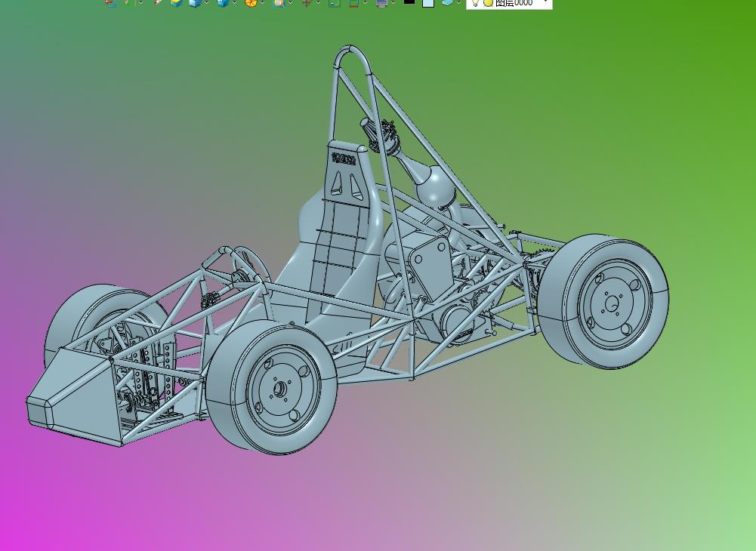Select the magnifier zoom tool icon

[x=279, y=3]
